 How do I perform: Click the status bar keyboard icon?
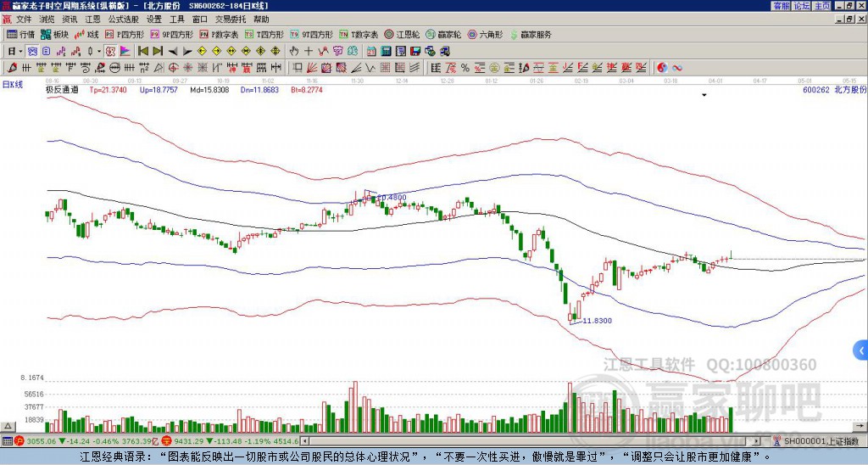click(8, 441)
